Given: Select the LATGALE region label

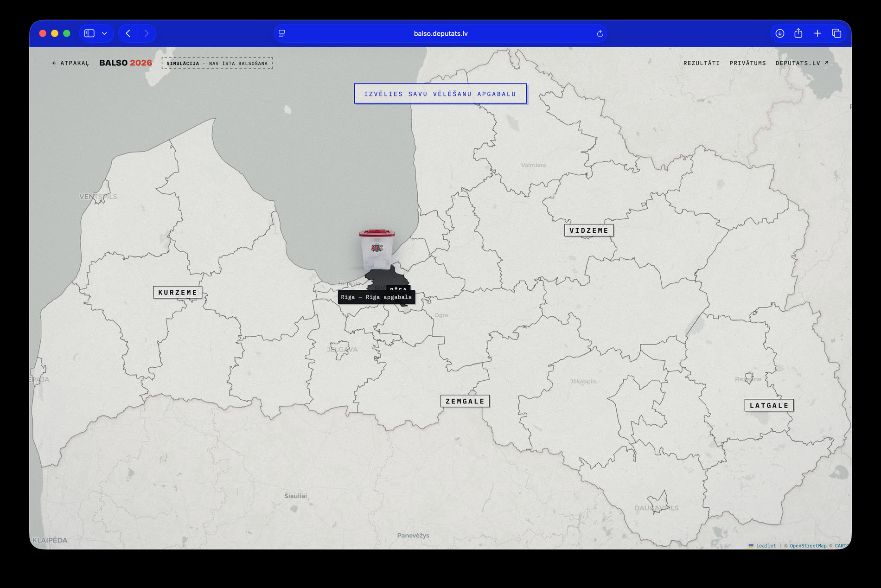Looking at the screenshot, I should click(x=769, y=405).
